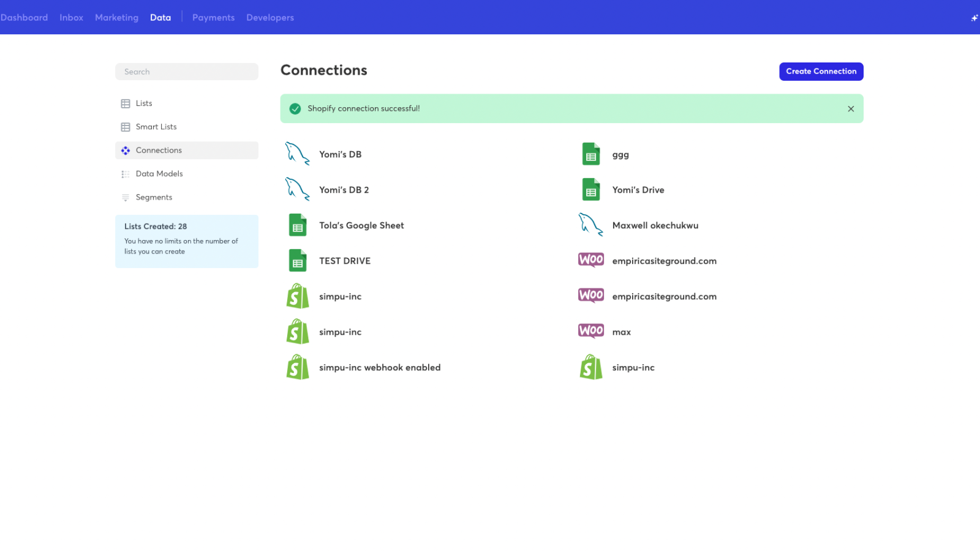Click MySQL dolphin icon for Yomi's DB
The height and width of the screenshot is (551, 980).
(297, 154)
